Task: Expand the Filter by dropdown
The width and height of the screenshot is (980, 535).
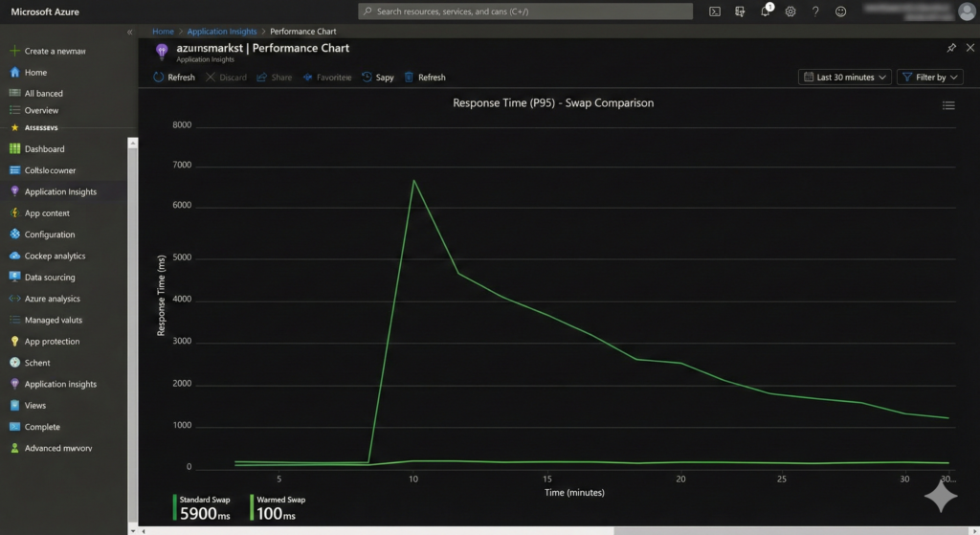Action: (929, 78)
